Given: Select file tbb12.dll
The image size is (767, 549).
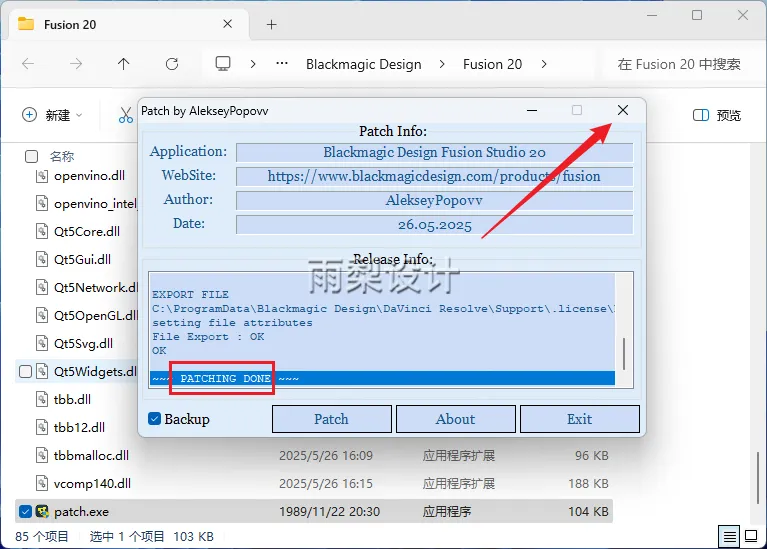Looking at the screenshot, I should tap(79, 428).
